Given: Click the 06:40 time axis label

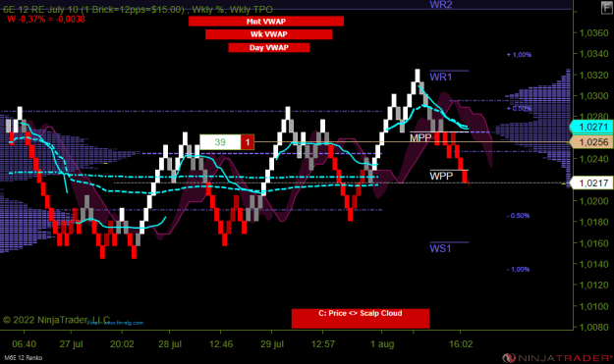Looking at the screenshot, I should (x=24, y=344).
